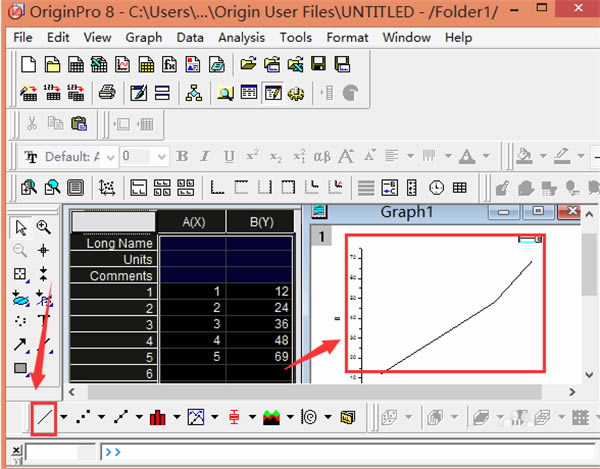Open the font name dropdown
Viewport: 600px width, 469px height.
(111, 157)
